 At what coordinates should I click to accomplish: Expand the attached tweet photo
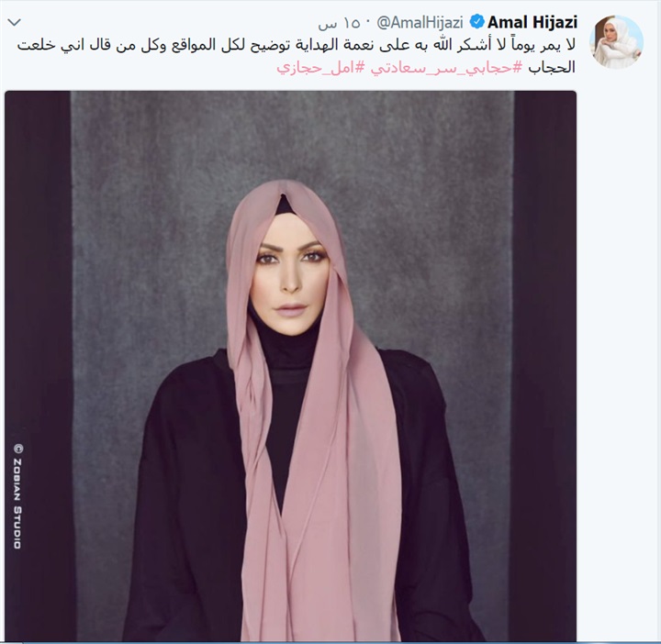[x=290, y=366]
